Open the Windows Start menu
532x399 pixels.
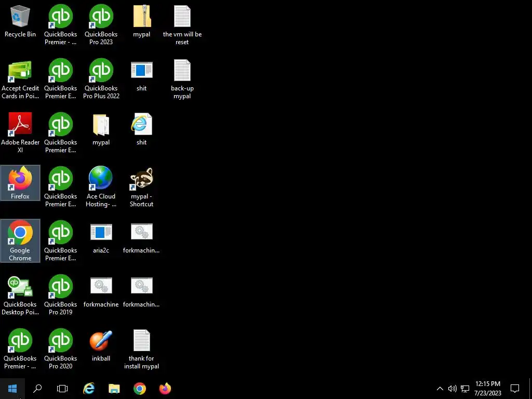[12, 389]
